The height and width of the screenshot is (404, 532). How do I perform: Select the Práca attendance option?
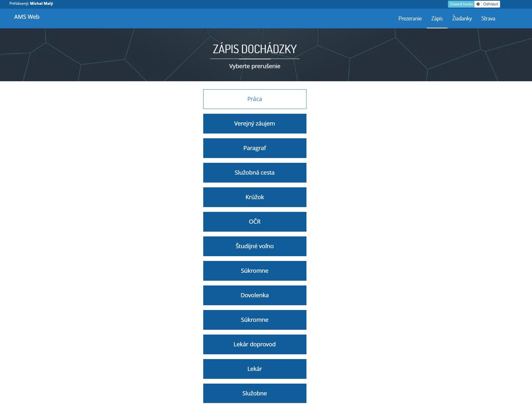pyautogui.click(x=255, y=99)
